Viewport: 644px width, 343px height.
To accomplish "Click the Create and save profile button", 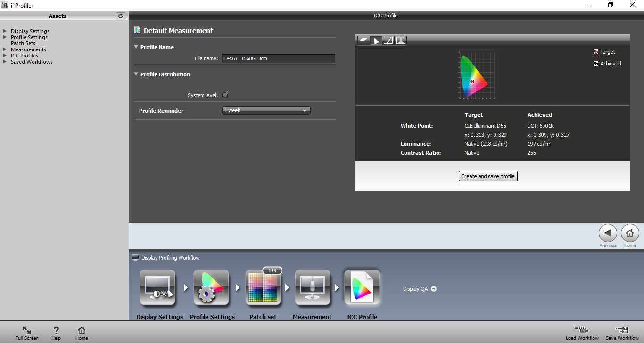I will 488,176.
